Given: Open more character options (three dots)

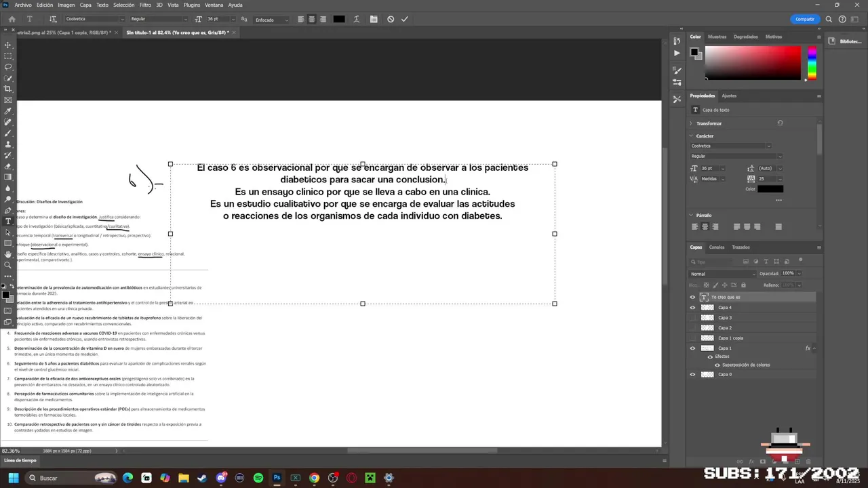Looking at the screenshot, I should point(778,200).
